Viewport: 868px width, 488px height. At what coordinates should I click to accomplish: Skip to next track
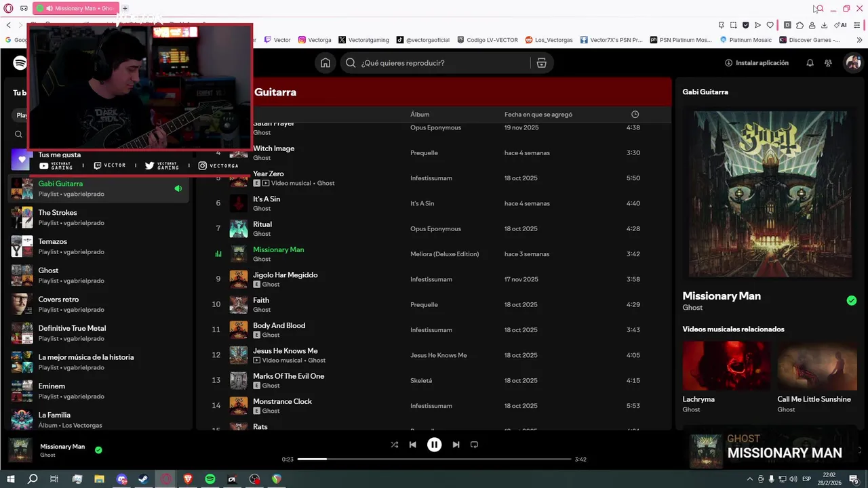coord(456,445)
